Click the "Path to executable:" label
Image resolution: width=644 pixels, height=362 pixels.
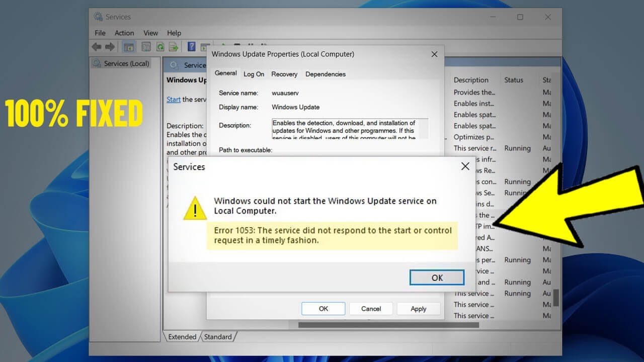point(246,150)
